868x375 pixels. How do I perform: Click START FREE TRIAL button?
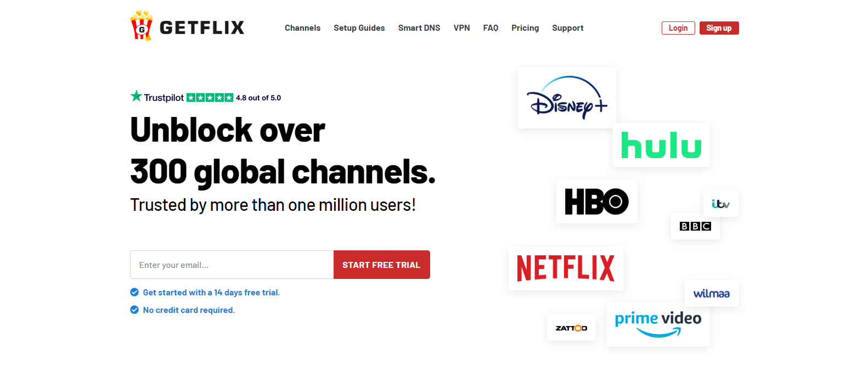(381, 265)
